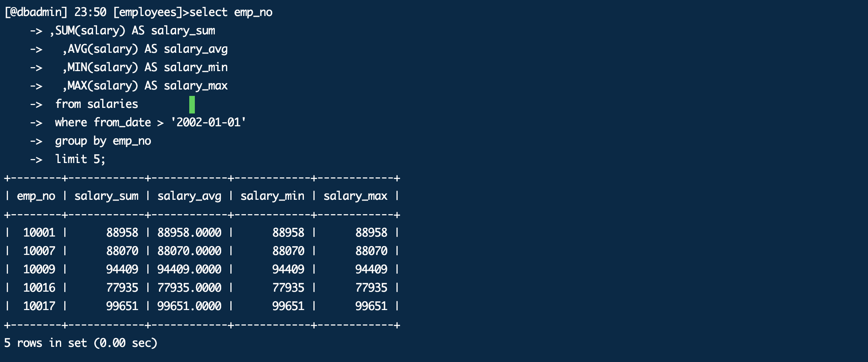The height and width of the screenshot is (362, 868).
Task: Click the AVG(salary) expression in the query
Action: [x=103, y=49]
